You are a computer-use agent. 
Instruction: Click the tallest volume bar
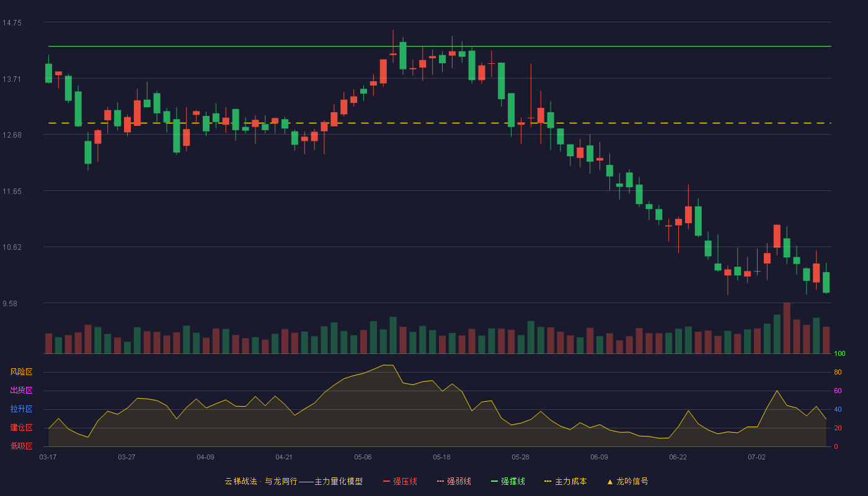(787, 328)
